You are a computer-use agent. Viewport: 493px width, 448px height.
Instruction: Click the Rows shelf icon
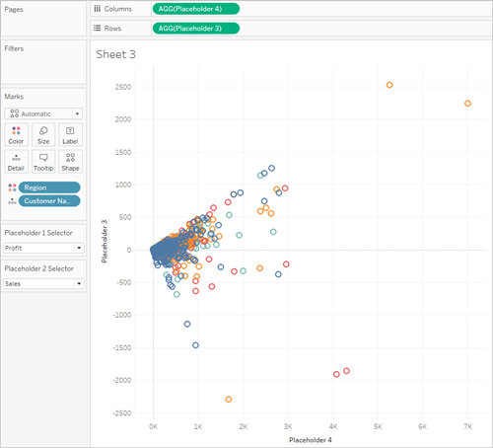click(98, 29)
